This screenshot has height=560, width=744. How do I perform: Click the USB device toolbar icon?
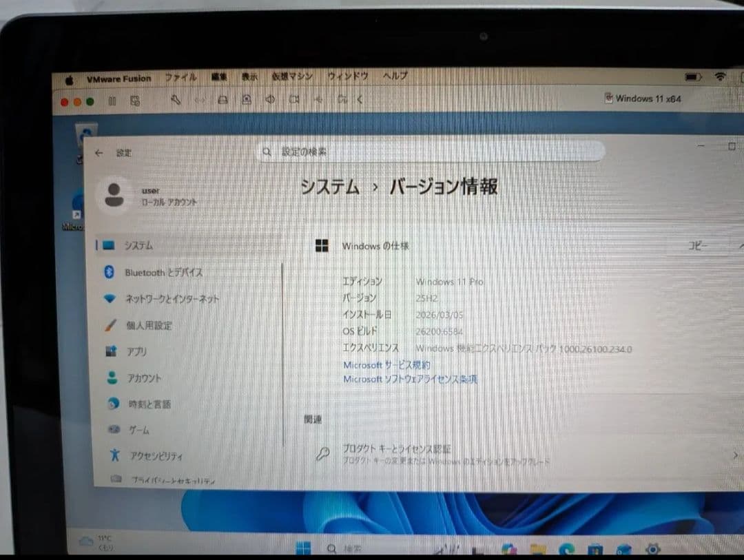(x=318, y=99)
